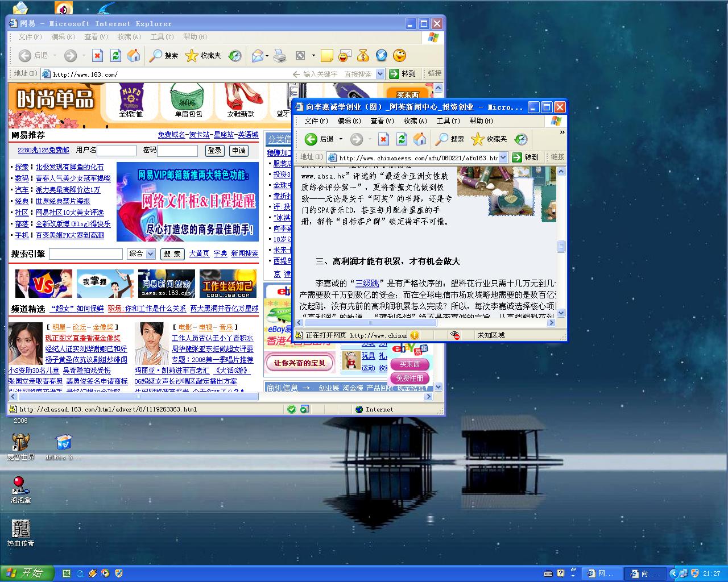728x582 pixels.
Task: Open 热血传奇 desktop icon
Action: pos(20,533)
